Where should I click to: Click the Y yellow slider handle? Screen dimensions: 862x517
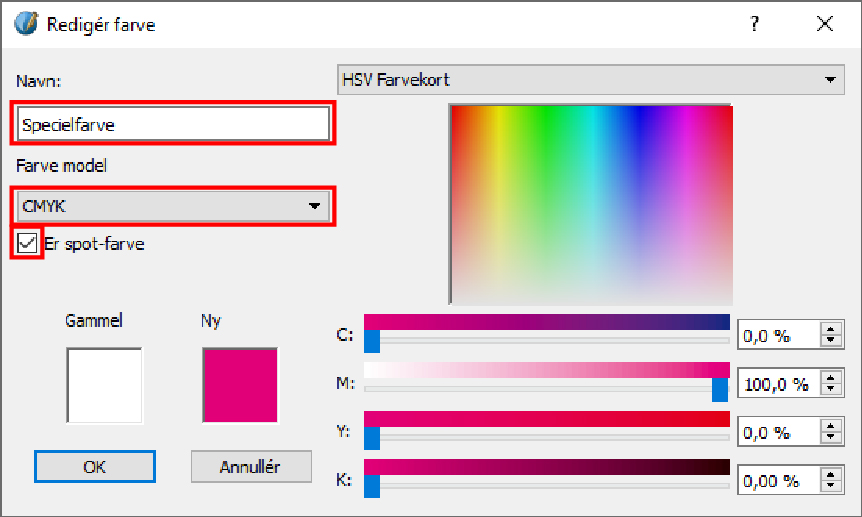[x=372, y=438]
